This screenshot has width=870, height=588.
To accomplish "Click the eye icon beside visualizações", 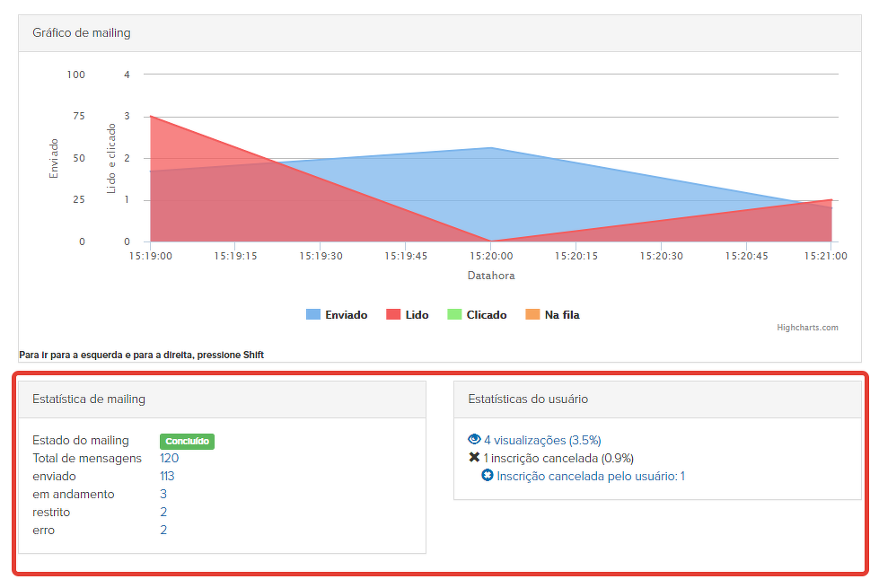I will (x=474, y=440).
